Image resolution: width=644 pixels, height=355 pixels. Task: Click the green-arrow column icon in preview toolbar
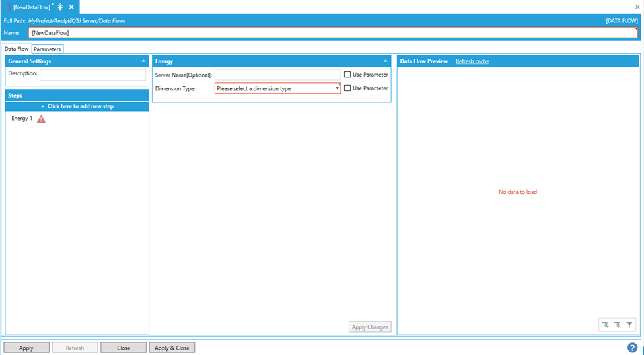[605, 325]
